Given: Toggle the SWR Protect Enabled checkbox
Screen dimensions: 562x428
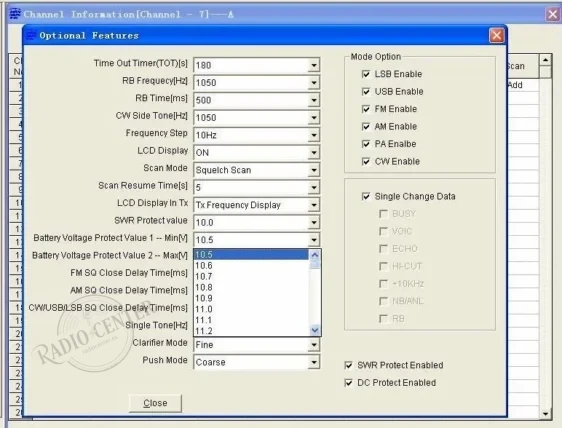Looking at the screenshot, I should pyautogui.click(x=348, y=365).
